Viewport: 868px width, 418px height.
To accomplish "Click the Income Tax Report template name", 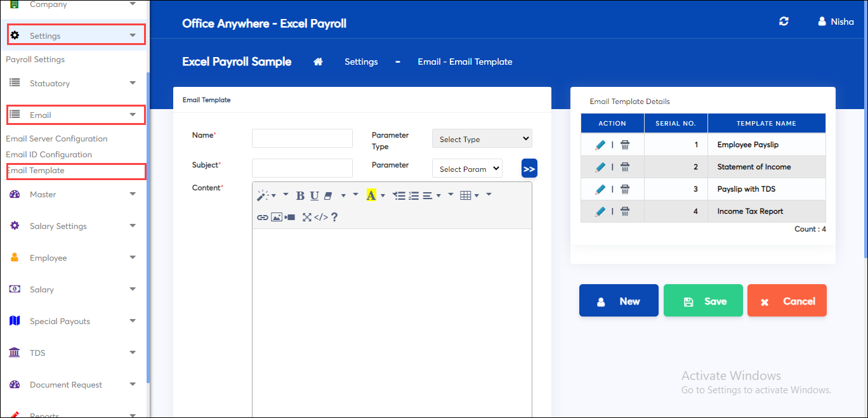I will pos(750,211).
